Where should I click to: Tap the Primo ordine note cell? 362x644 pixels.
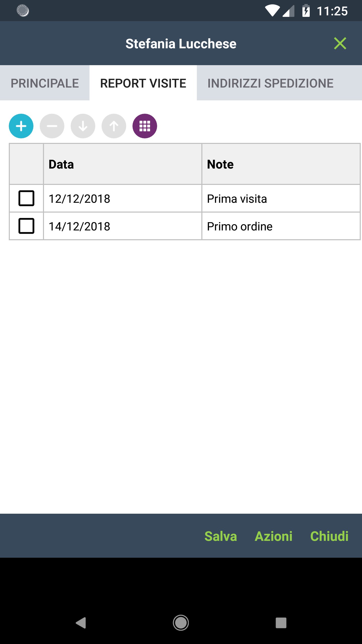[281, 226]
